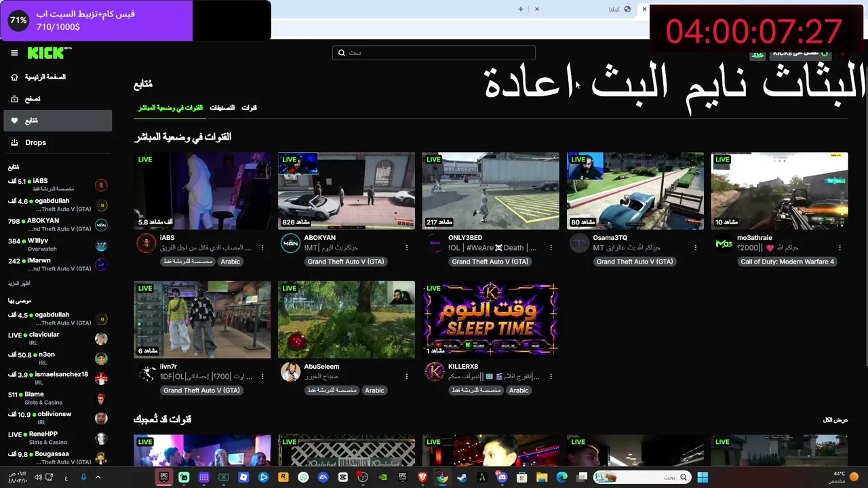
Task: Open the Kick sidebar hamburger menu
Action: pos(14,53)
